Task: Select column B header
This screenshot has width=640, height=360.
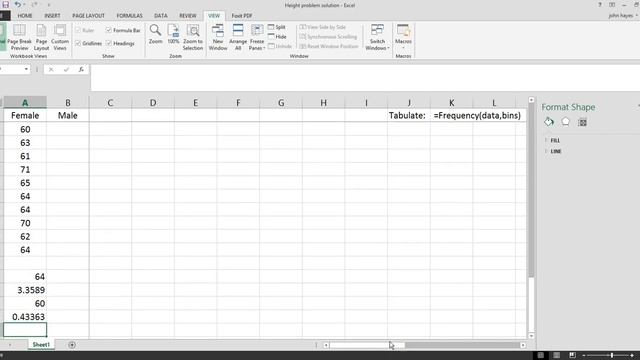Action: click(68, 102)
